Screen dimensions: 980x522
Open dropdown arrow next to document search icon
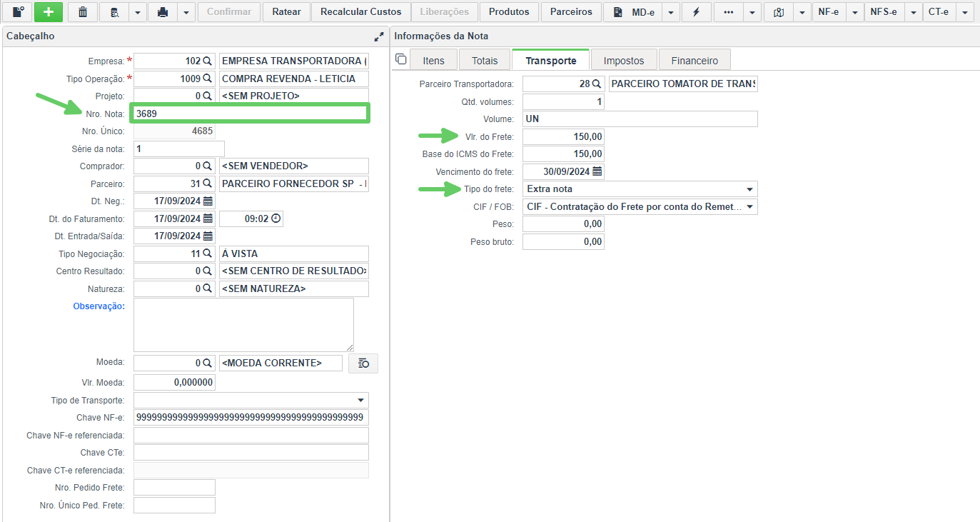click(x=137, y=12)
